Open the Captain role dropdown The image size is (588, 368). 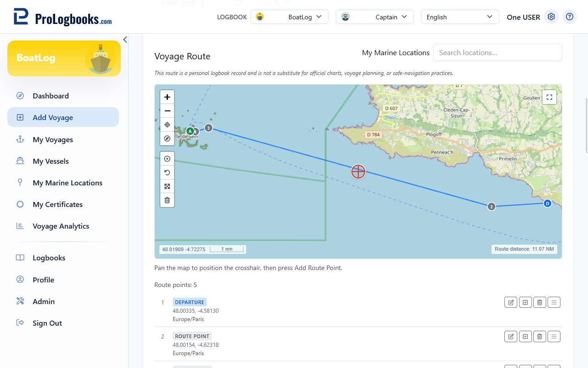pyautogui.click(x=375, y=17)
